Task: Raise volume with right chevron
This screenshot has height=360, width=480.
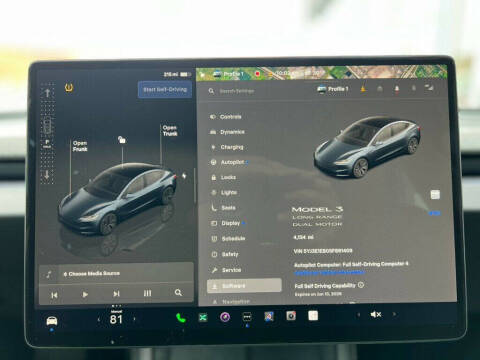Action: coord(394,314)
